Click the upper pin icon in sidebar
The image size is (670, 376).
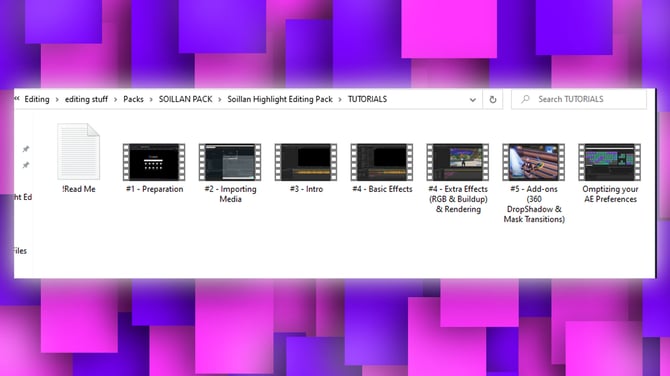(26, 149)
